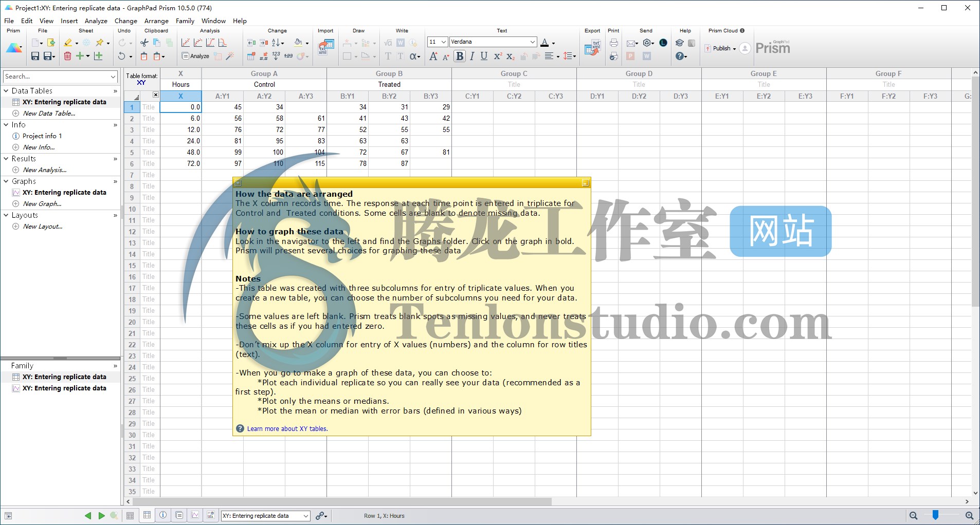Collapse the Info section in navigator
The image size is (980, 525).
pos(6,125)
